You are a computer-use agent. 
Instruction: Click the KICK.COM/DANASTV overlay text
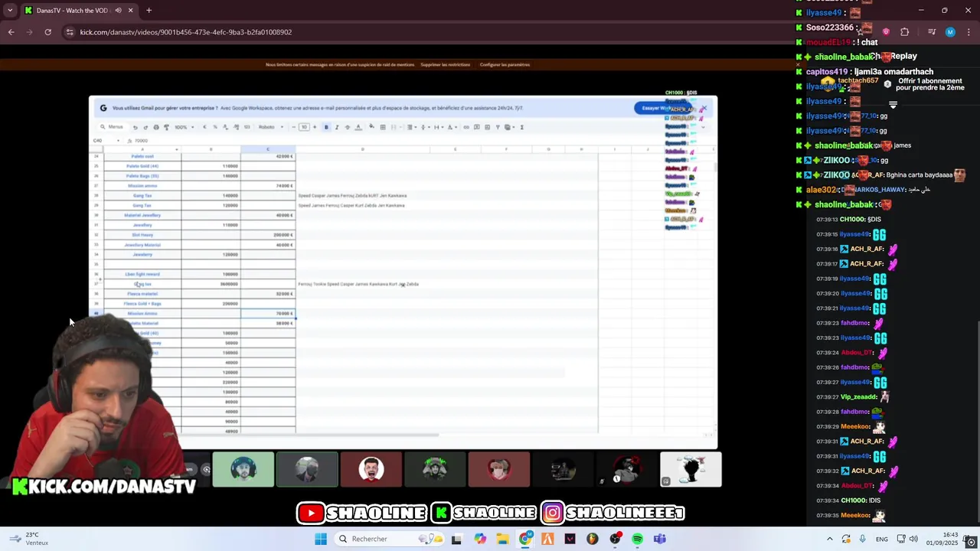pos(104,487)
